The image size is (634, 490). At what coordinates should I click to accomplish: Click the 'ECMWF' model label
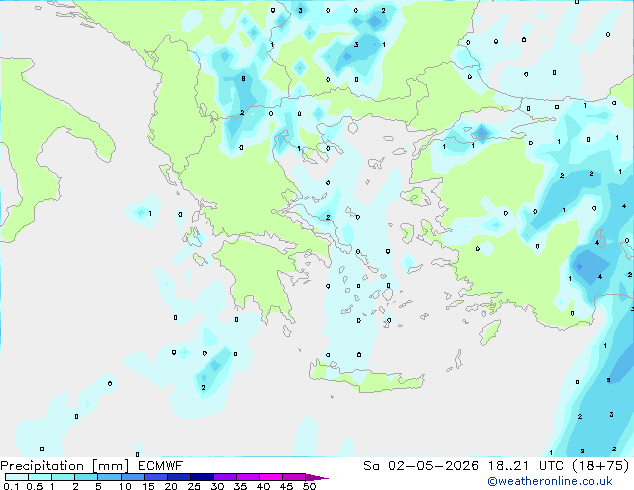tap(161, 466)
